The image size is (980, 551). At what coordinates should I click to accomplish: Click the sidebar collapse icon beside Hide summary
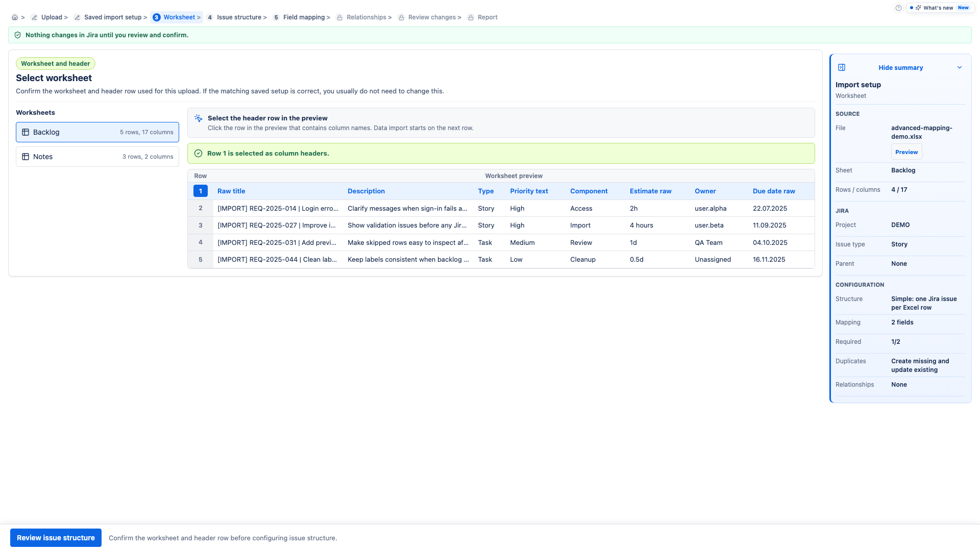click(x=842, y=67)
